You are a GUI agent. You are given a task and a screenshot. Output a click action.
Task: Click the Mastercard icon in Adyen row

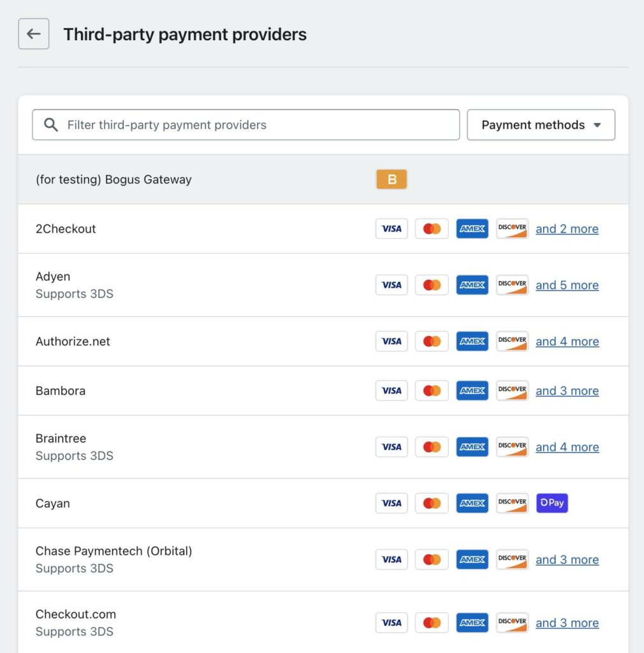[432, 285]
